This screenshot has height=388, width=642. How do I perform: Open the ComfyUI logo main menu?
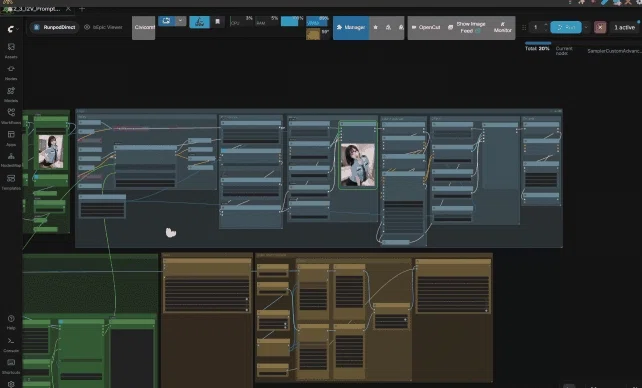[x=12, y=28]
